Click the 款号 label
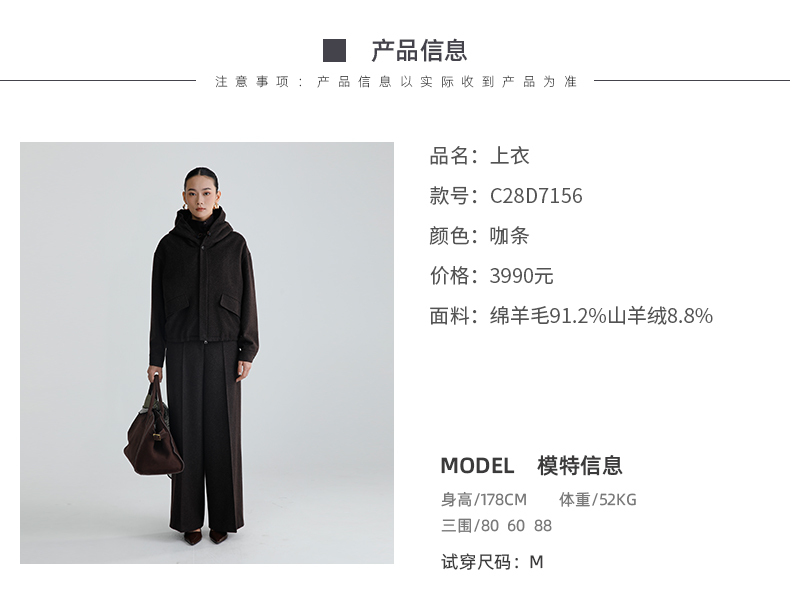The height and width of the screenshot is (613, 790). click(x=449, y=196)
